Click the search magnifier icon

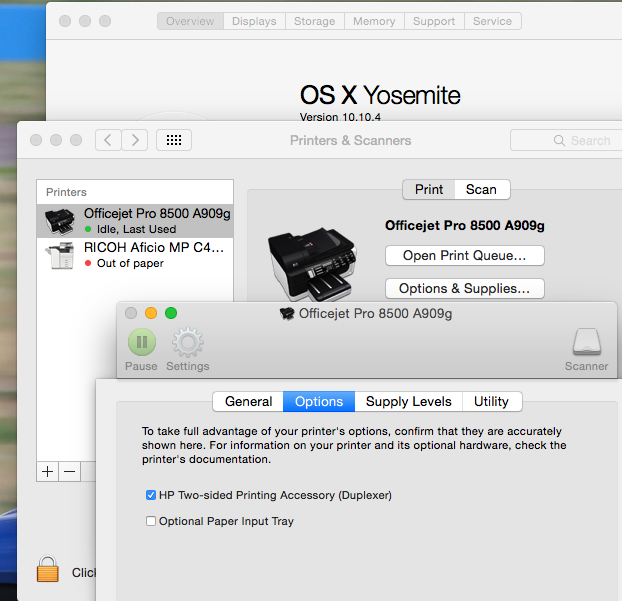coord(559,140)
